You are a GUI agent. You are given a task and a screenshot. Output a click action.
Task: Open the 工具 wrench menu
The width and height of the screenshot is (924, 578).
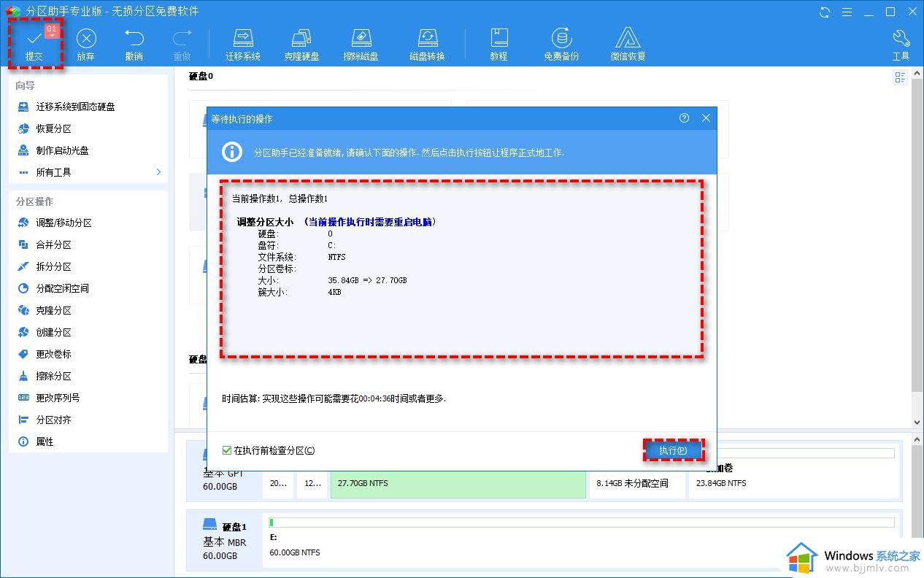click(x=901, y=44)
